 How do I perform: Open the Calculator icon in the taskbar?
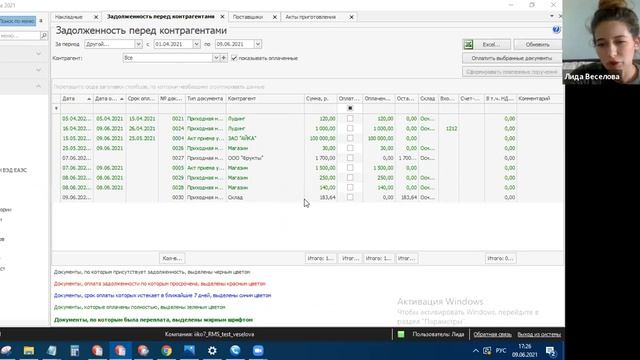coord(74,351)
